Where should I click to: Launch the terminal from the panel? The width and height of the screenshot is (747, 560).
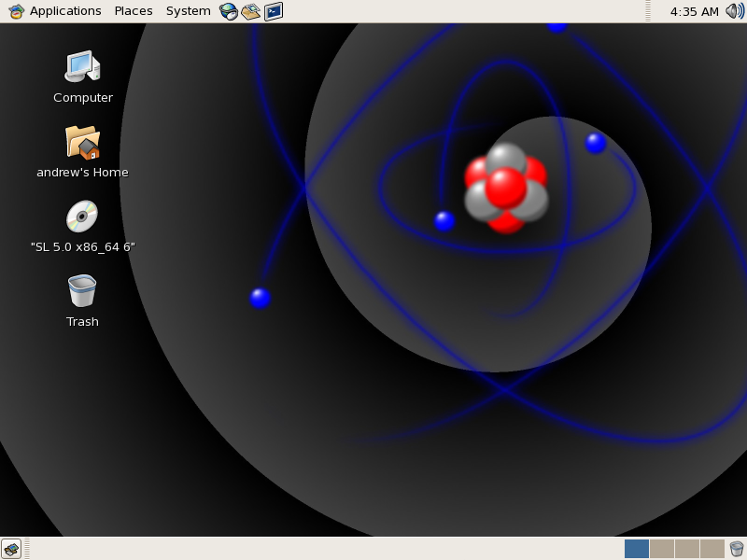[273, 11]
